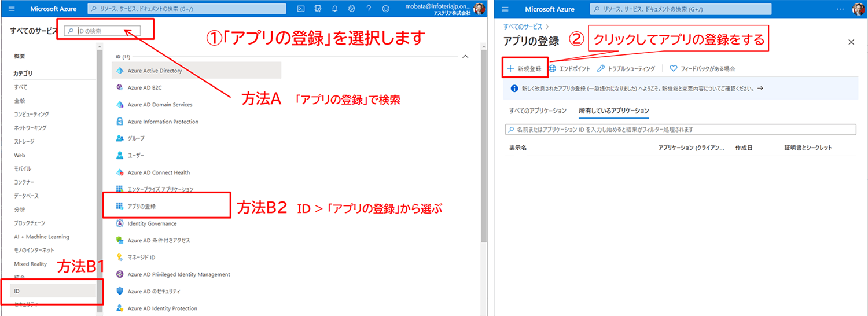Open Azure AD のセキュリティ shield icon

point(120,291)
